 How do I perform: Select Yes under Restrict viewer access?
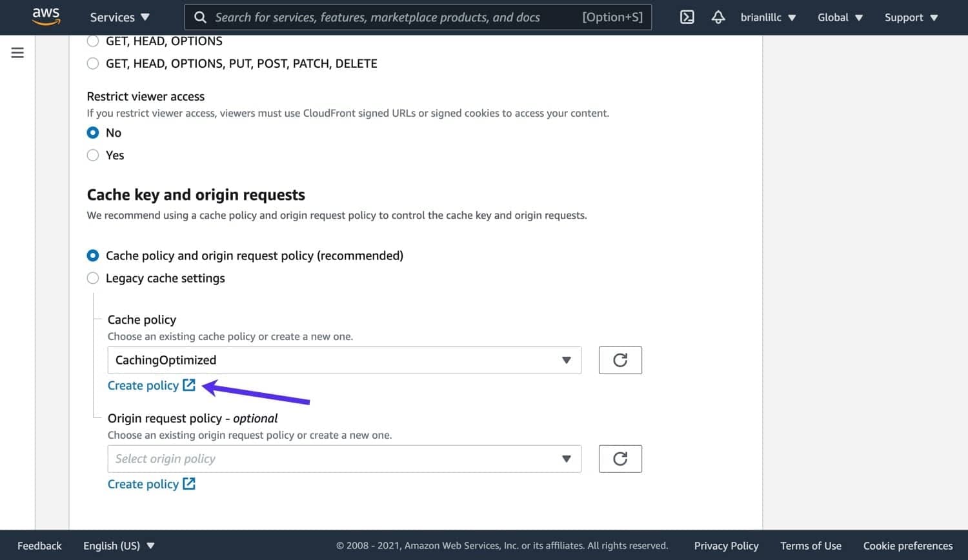click(93, 155)
